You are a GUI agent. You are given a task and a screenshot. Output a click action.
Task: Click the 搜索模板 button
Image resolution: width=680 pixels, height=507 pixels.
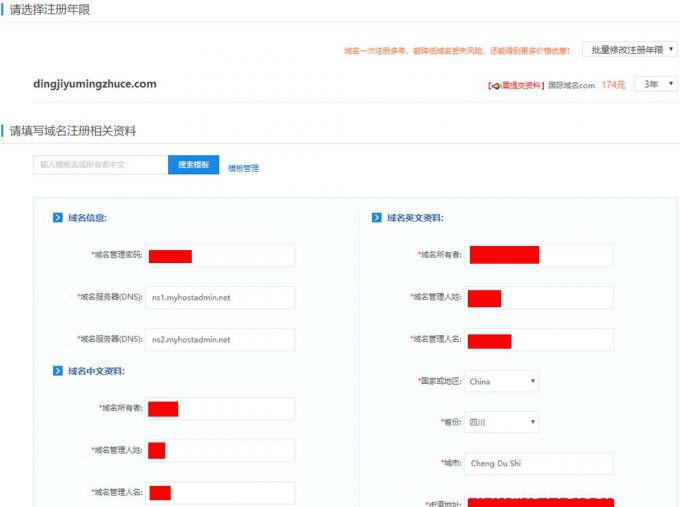[x=193, y=165]
